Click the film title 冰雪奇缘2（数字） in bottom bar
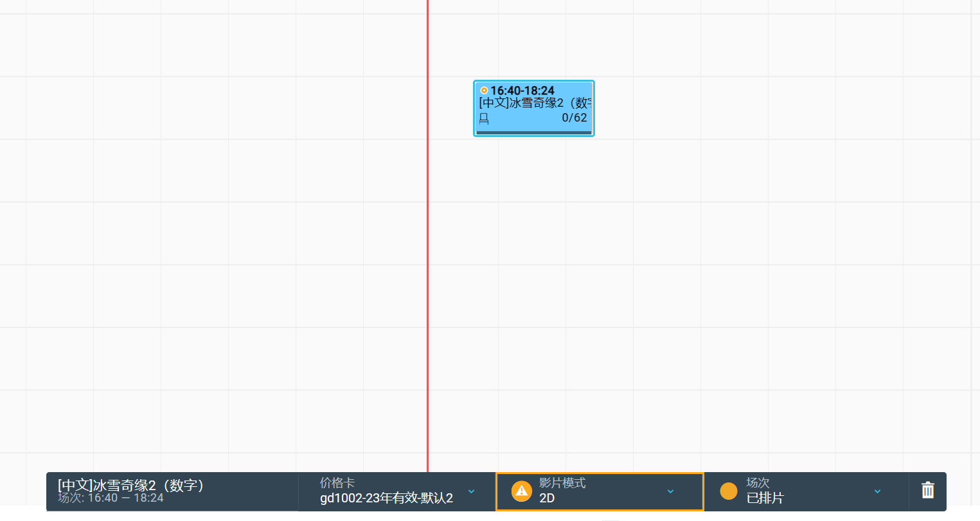The width and height of the screenshot is (980, 521). [x=131, y=485]
